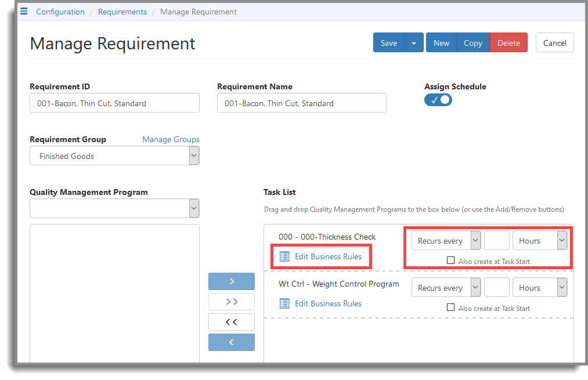Open the Manage Groups link
The height and width of the screenshot is (380, 588).
point(171,139)
